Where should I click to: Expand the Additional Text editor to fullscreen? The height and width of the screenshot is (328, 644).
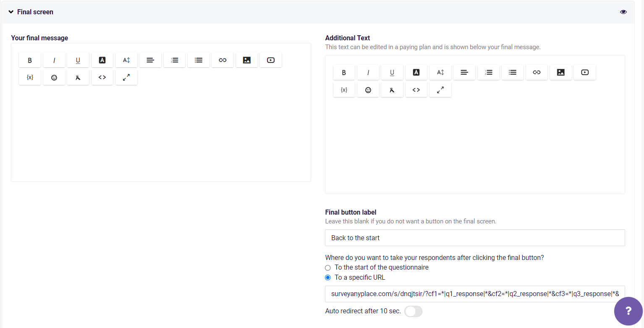(x=440, y=89)
